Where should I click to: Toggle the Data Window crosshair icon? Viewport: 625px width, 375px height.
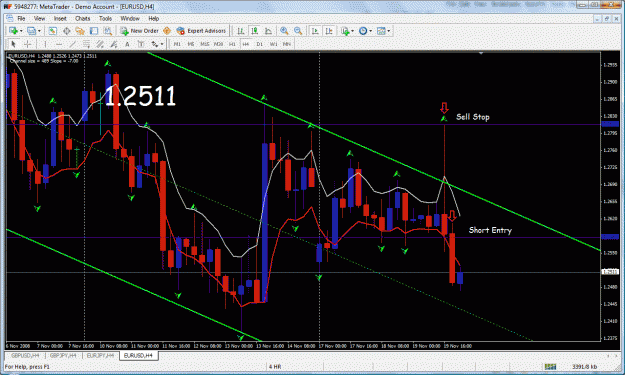(x=67, y=31)
